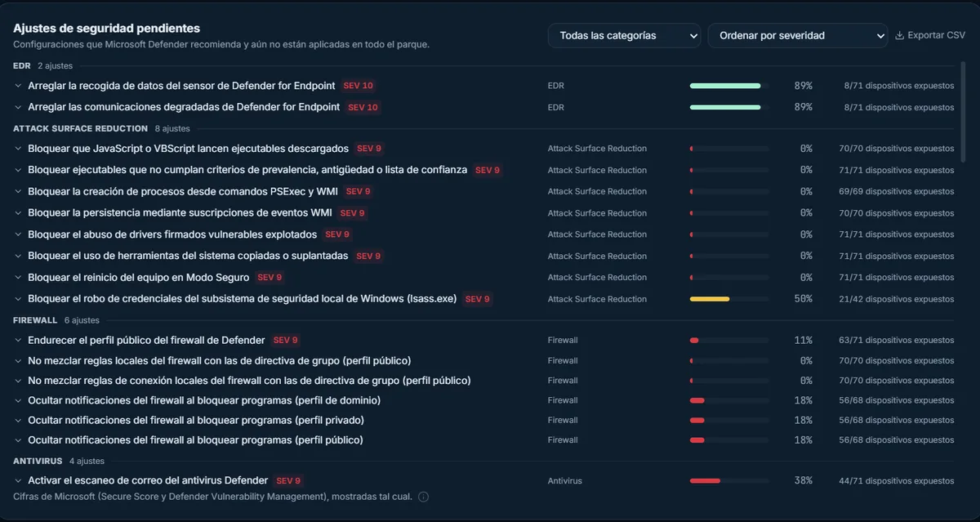Click the 38% progress bar for antivirus email scan
This screenshot has width=980, height=522.
(729, 481)
